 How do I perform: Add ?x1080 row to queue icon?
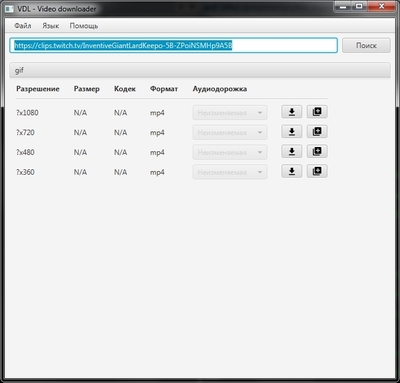coord(317,112)
